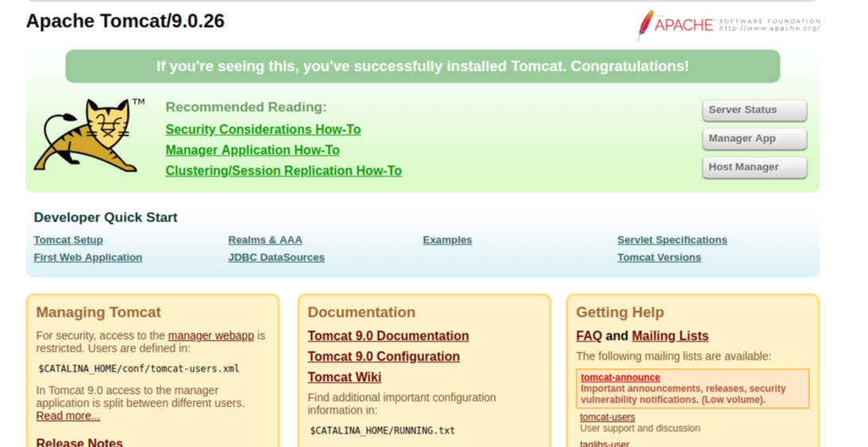Follow the manager webapp link
This screenshot has width=868, height=447.
[x=211, y=335]
